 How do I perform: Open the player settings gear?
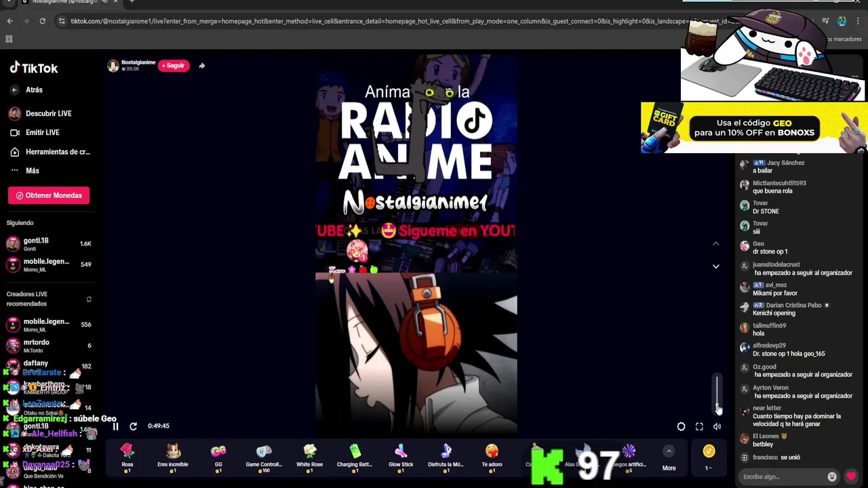pos(681,426)
